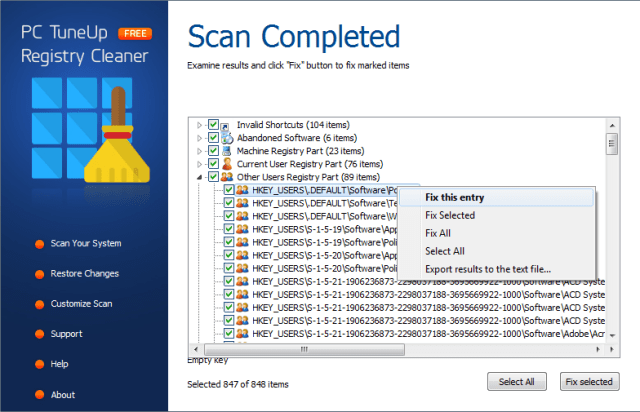This screenshot has height=412, width=640.
Task: Click the scroll down arrow of results list
Action: pyautogui.click(x=612, y=336)
